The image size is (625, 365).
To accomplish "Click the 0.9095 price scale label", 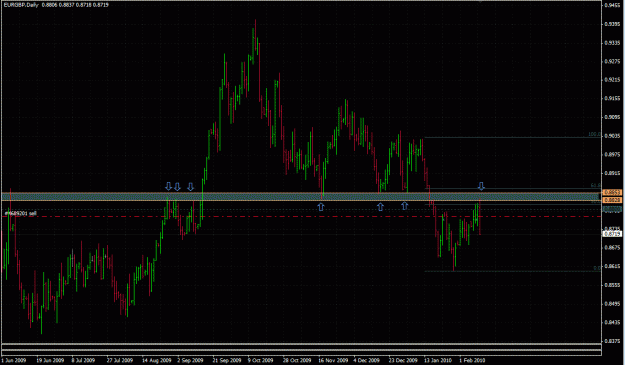I will (612, 117).
